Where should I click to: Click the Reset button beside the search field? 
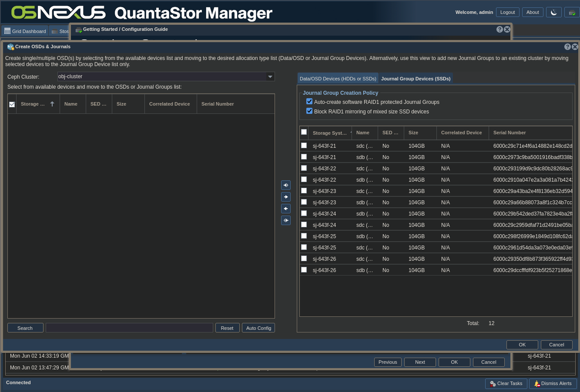click(227, 328)
